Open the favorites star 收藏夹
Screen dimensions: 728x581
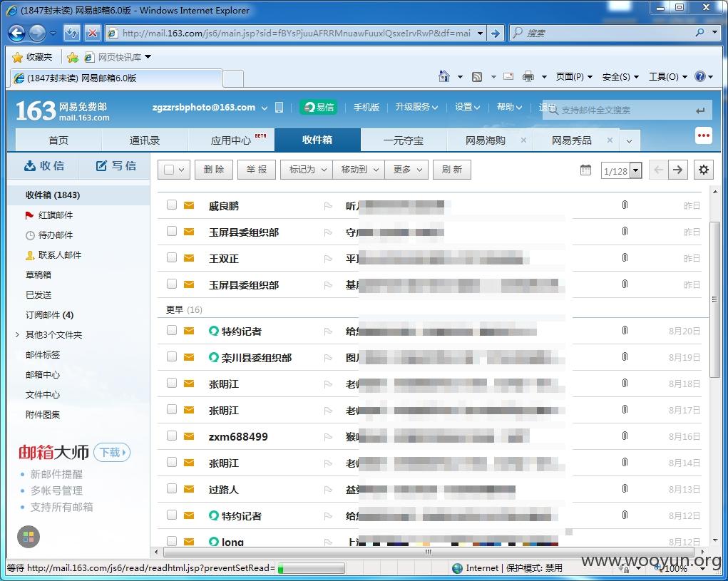click(31, 57)
